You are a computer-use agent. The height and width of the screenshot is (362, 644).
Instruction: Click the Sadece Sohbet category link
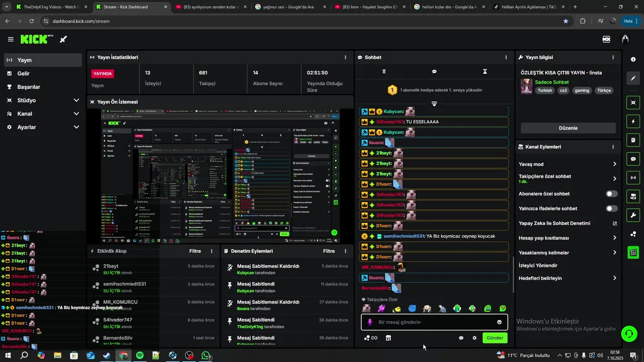point(552,82)
